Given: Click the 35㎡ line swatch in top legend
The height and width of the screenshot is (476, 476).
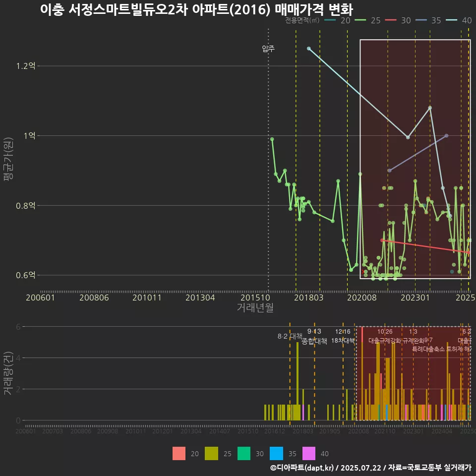Looking at the screenshot, I should (x=421, y=20).
